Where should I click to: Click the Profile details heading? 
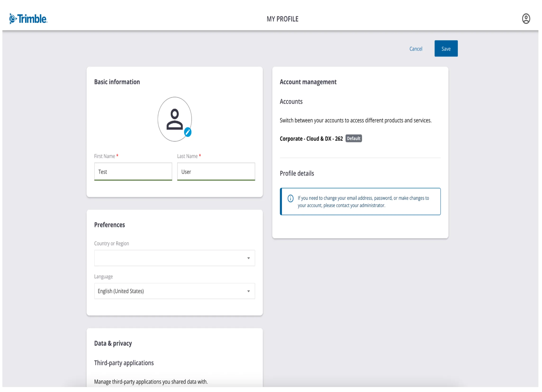(297, 173)
